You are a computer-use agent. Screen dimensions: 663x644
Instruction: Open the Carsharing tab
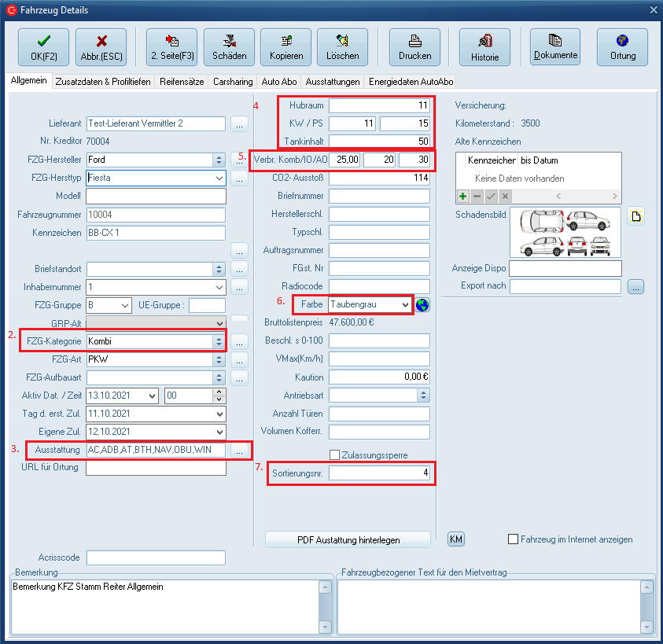point(233,82)
